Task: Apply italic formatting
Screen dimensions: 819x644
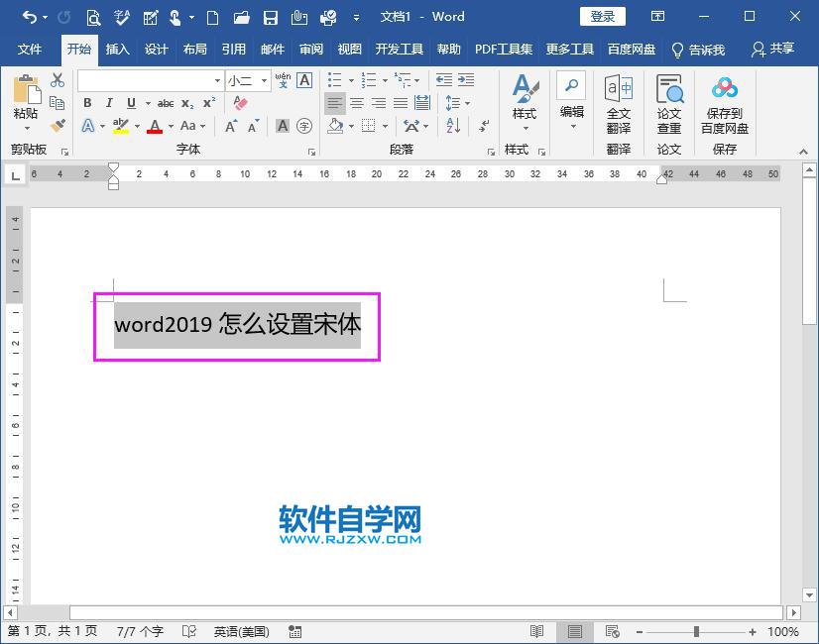Action: [x=110, y=101]
